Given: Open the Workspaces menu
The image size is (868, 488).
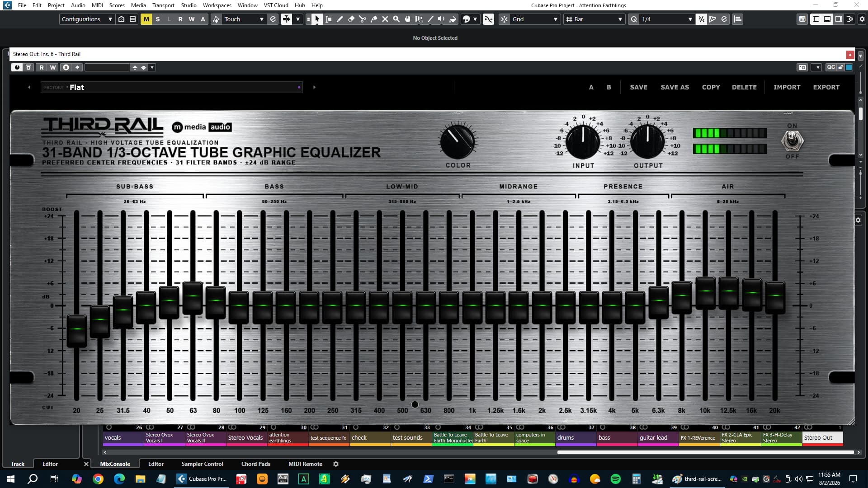Looking at the screenshot, I should (217, 5).
